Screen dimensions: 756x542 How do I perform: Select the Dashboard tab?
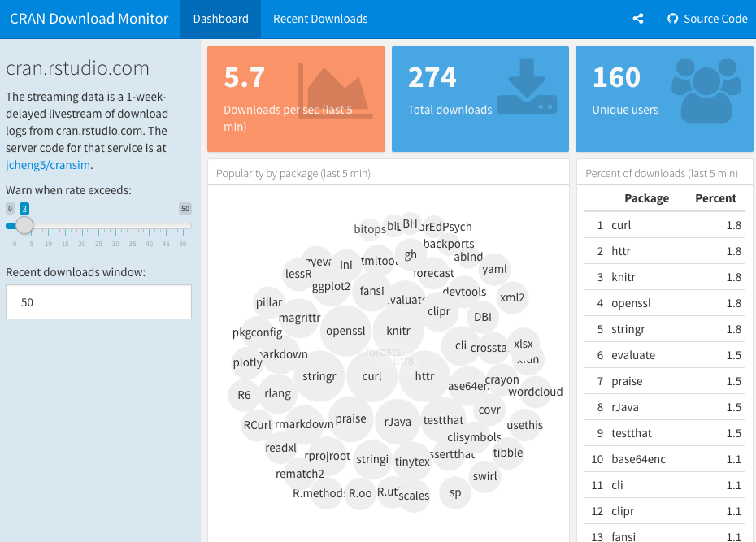[220, 19]
